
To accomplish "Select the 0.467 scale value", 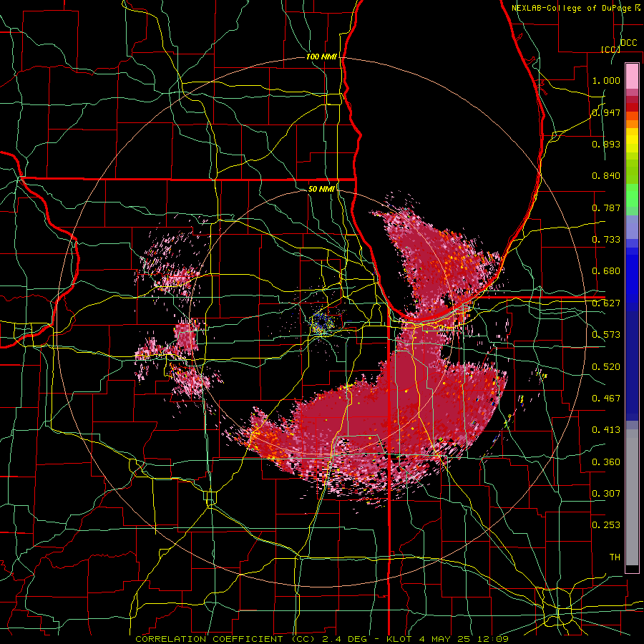I will (606, 399).
